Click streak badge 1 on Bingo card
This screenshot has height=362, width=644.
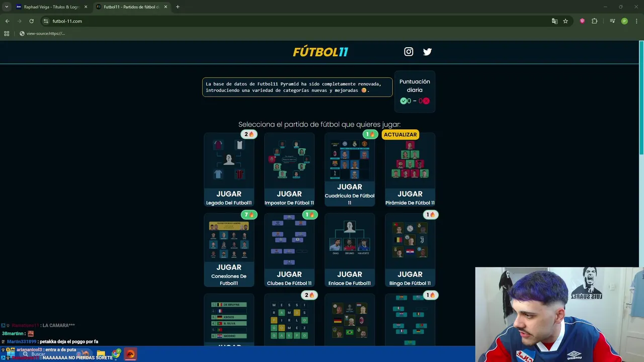[x=430, y=215]
